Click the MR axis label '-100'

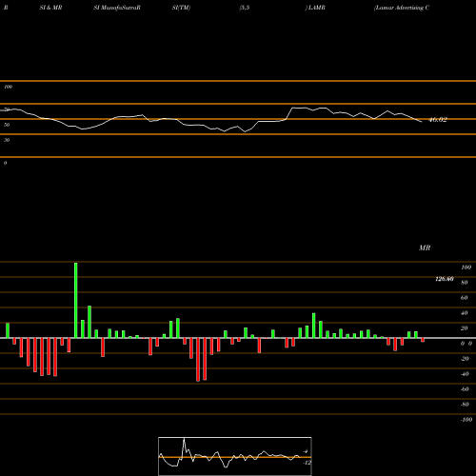(x=466, y=420)
